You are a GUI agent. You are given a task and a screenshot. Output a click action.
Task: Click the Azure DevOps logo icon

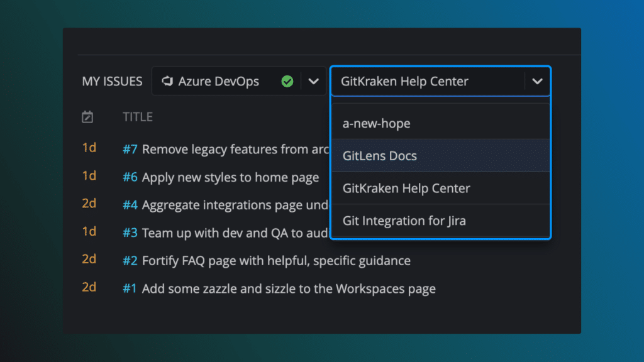pyautogui.click(x=167, y=81)
